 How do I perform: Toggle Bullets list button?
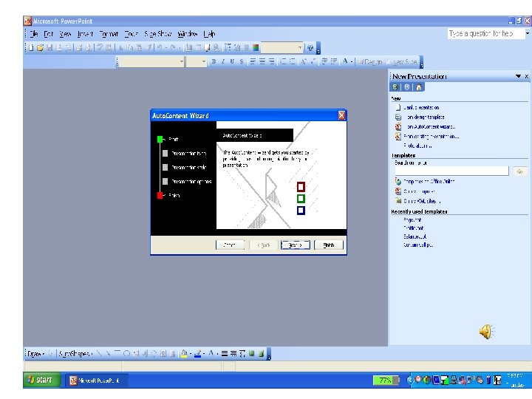coord(292,61)
